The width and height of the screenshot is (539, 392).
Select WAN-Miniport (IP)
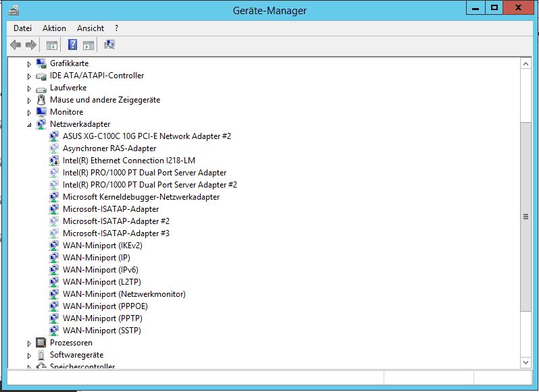(96, 258)
